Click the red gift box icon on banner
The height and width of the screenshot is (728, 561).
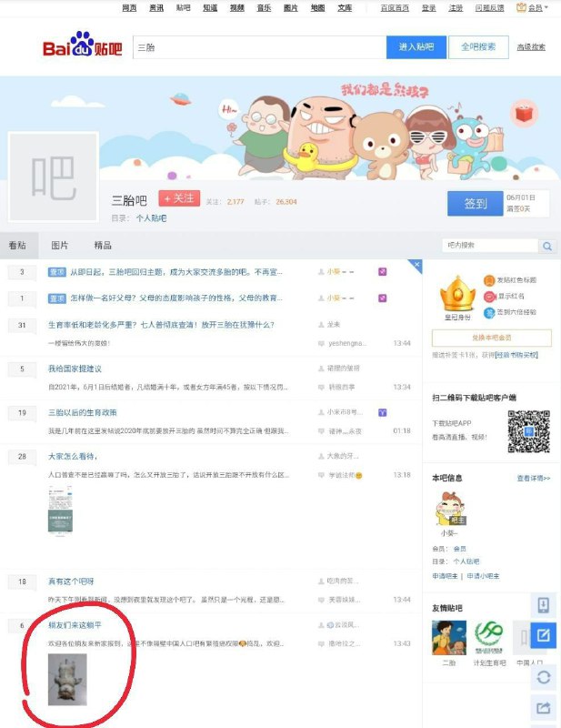pos(524,113)
